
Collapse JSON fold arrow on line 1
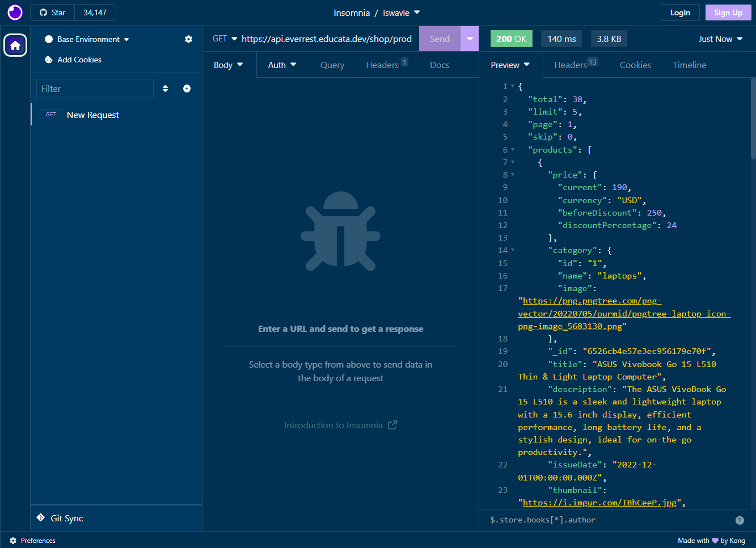[x=513, y=86]
